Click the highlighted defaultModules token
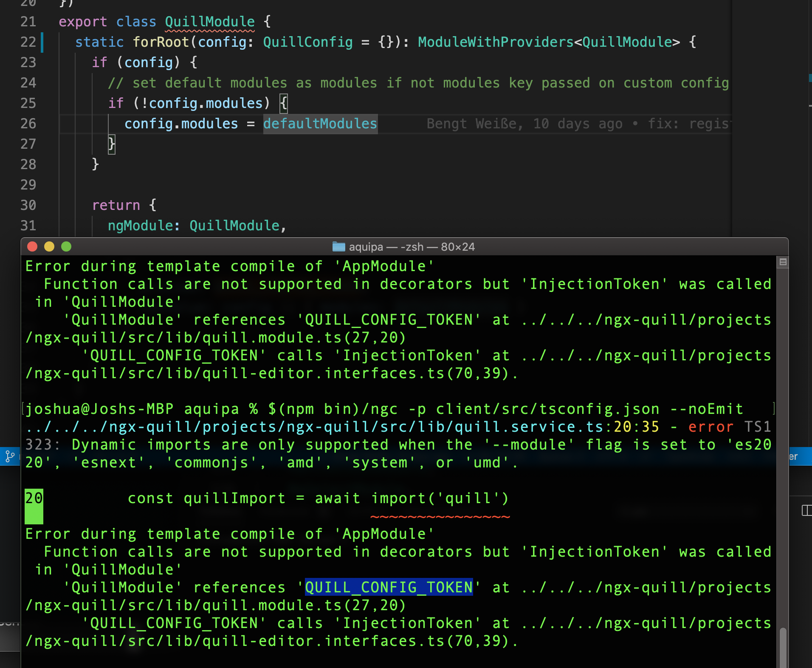 tap(320, 124)
